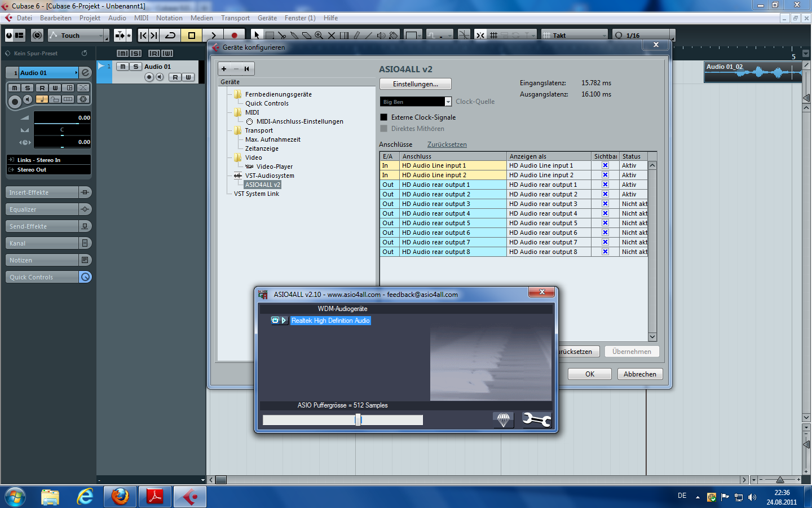Enable Write automation on Audio 01 track list

[x=188, y=77]
